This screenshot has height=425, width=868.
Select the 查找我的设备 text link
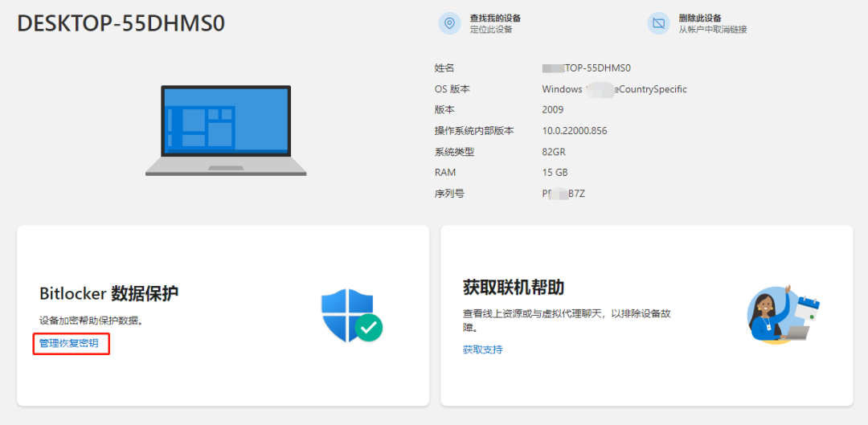[x=495, y=18]
